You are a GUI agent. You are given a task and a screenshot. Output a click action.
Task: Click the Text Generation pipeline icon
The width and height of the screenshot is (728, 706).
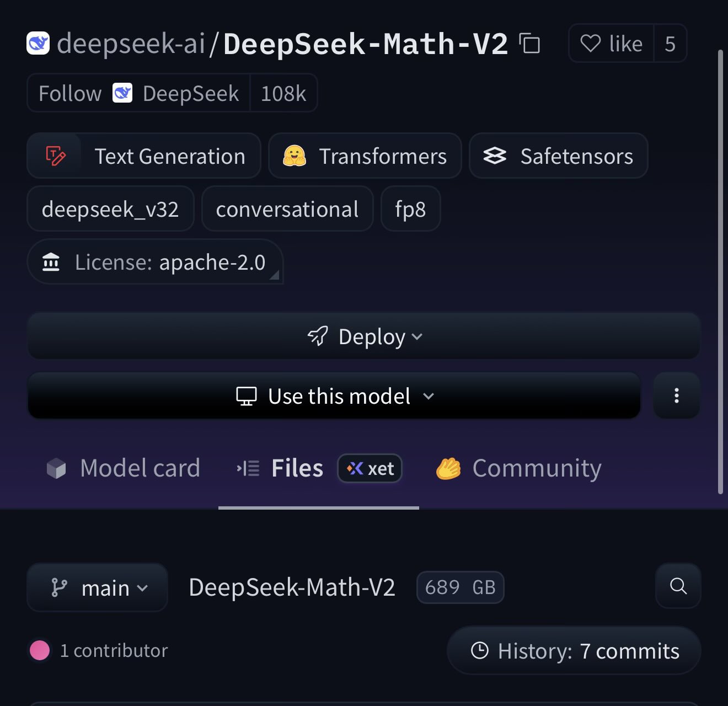click(55, 156)
